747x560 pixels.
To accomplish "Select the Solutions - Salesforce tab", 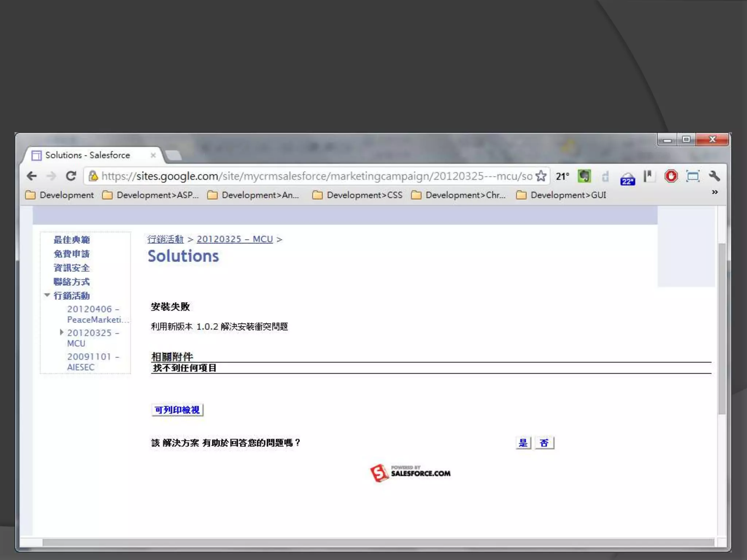I will 88,155.
